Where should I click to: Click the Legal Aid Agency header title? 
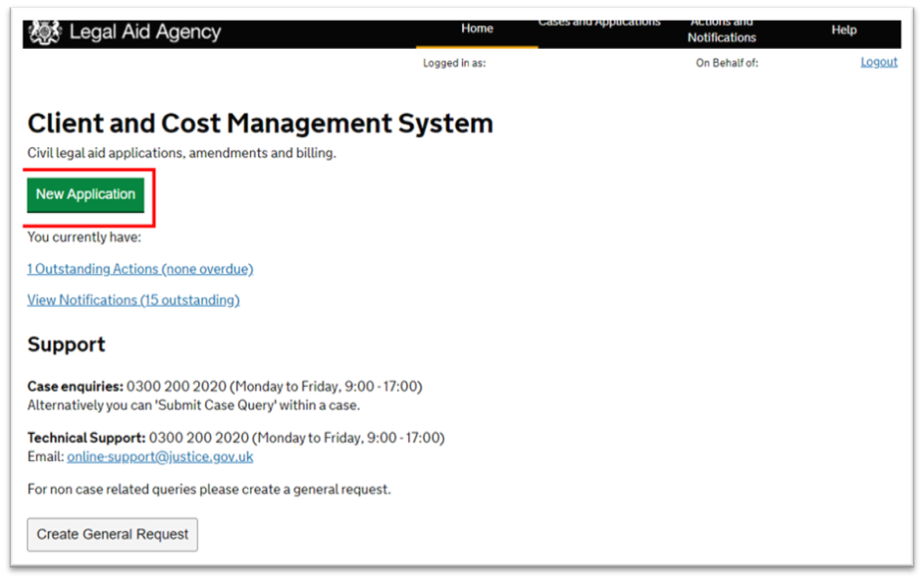tap(144, 32)
